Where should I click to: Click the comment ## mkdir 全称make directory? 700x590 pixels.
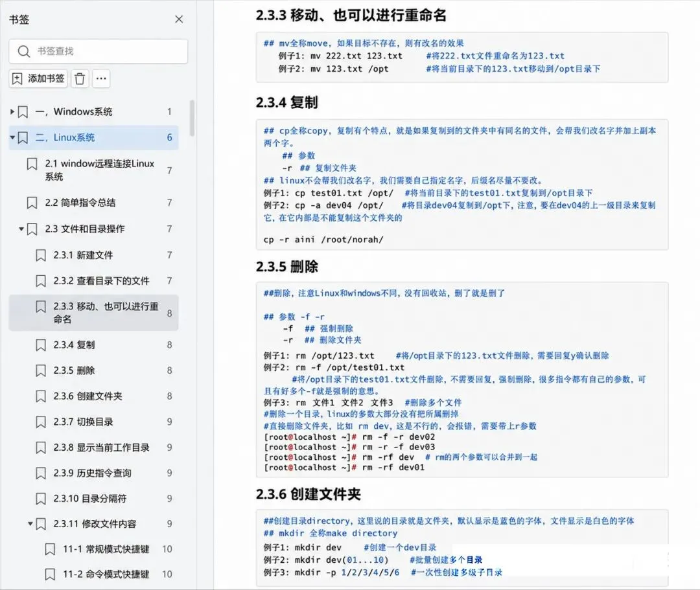[330, 533]
